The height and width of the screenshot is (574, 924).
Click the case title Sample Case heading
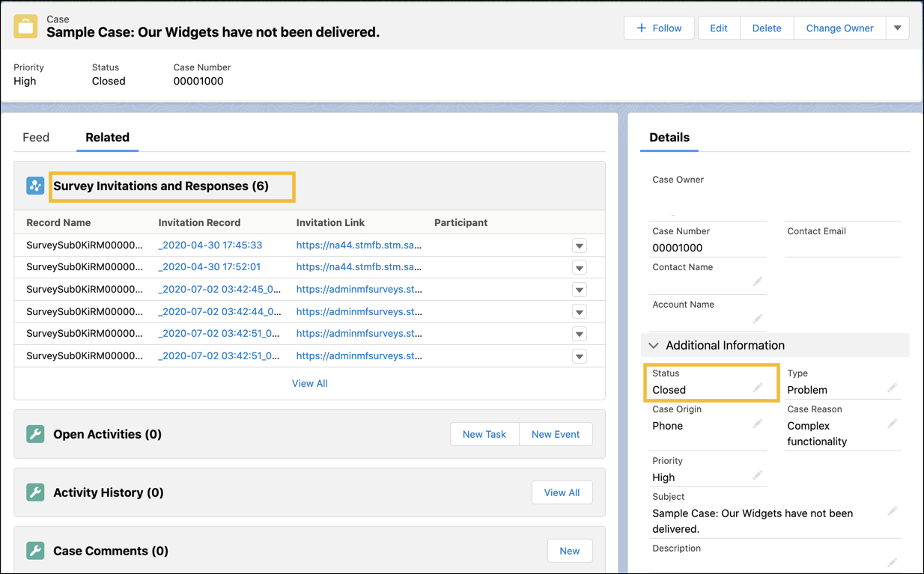(x=213, y=32)
